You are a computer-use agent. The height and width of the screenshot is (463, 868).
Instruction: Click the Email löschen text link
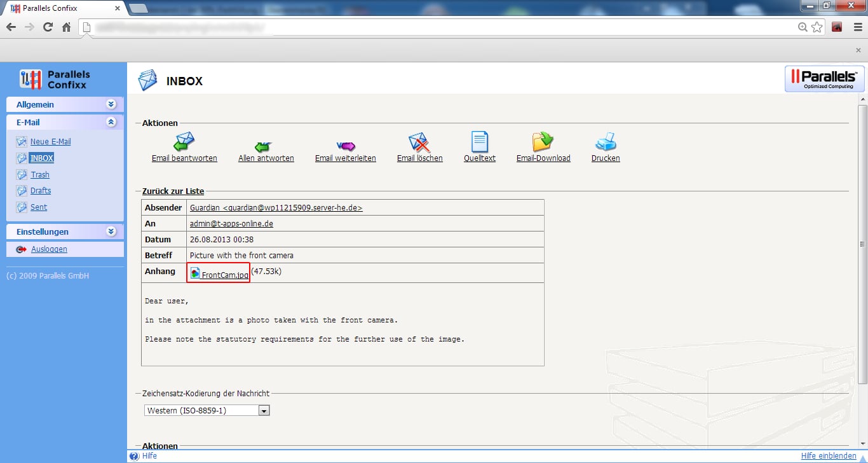tap(420, 158)
